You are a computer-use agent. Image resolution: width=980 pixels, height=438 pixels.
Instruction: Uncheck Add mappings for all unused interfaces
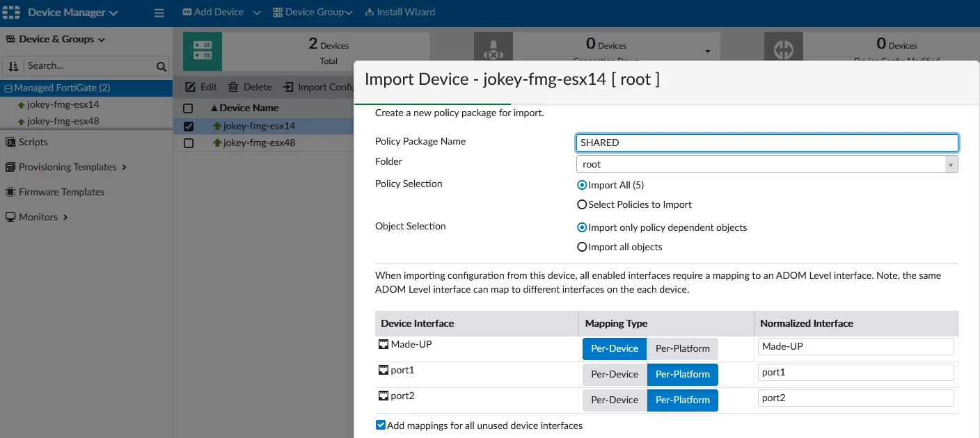pos(381,425)
